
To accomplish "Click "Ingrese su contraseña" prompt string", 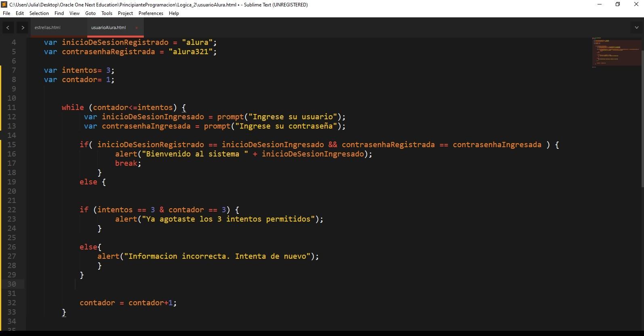I will coord(286,126).
